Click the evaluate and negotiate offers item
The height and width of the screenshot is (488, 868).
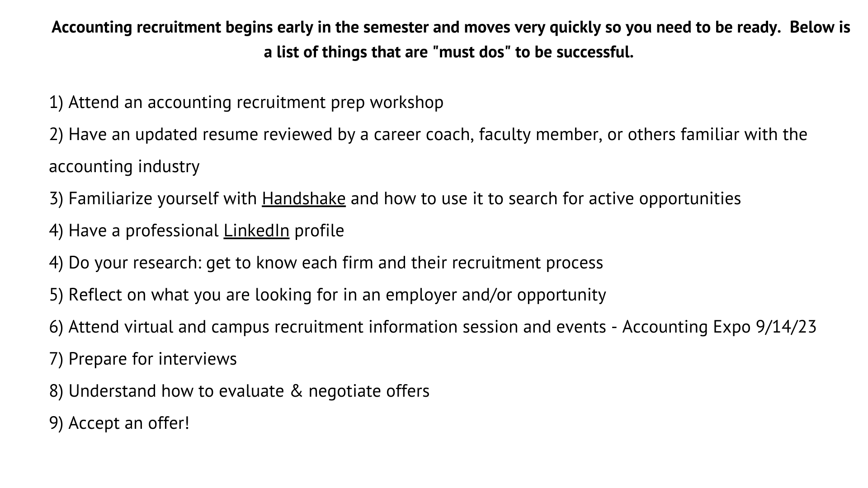tap(239, 391)
